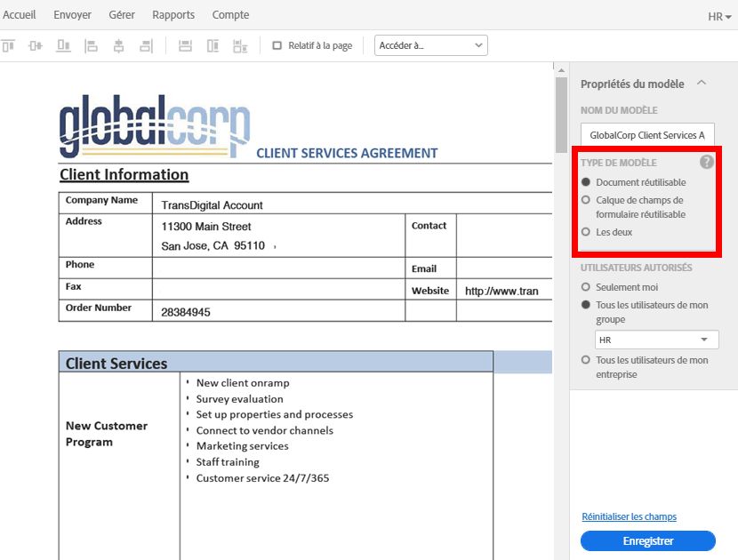Choose Tous les utilisateurs de mon groupe
This screenshot has width=738, height=560.
coord(585,305)
